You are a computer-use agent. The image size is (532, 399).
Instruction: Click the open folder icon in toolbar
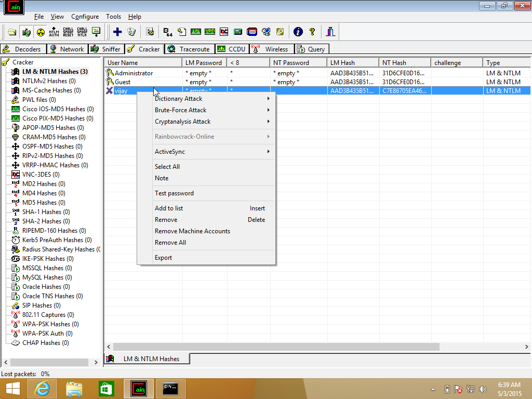[x=12, y=32]
